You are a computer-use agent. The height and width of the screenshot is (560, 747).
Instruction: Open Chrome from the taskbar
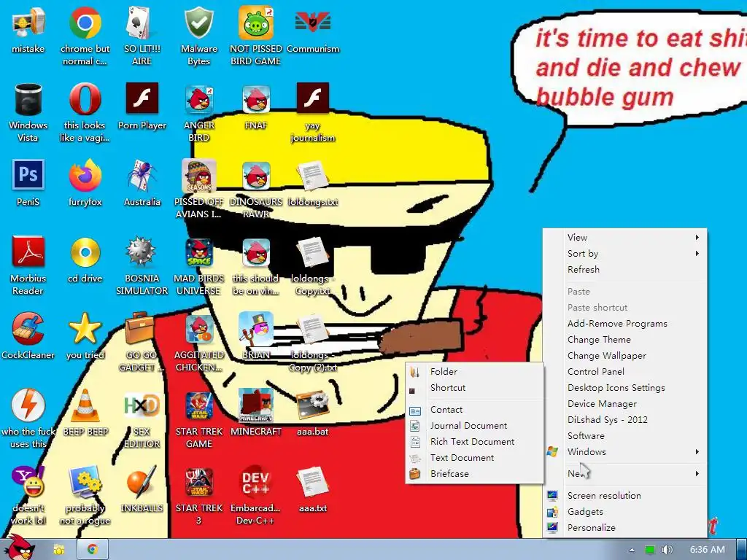[93, 550]
